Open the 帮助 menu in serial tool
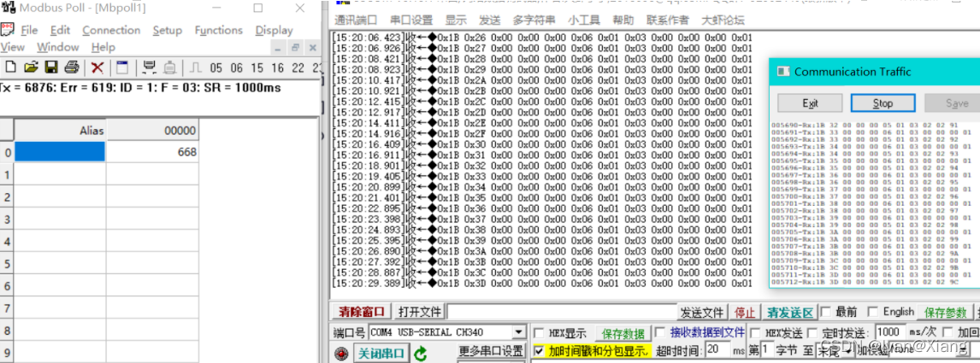This screenshot has width=980, height=363. pyautogui.click(x=623, y=20)
